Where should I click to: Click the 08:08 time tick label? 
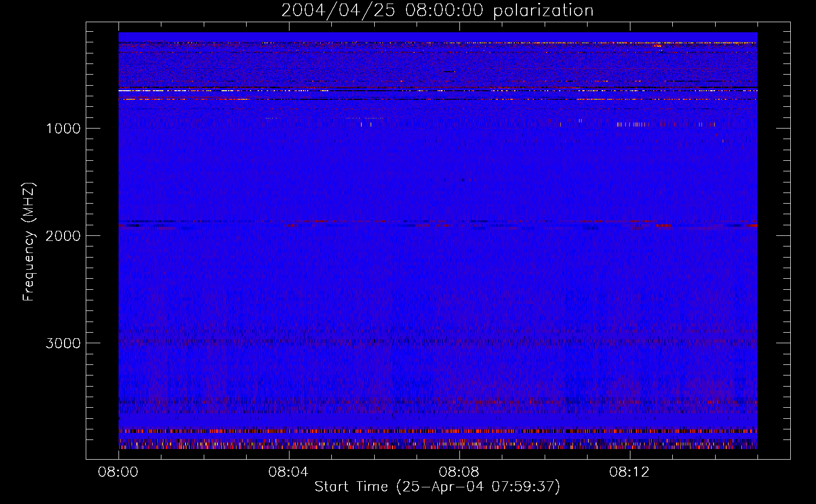click(459, 472)
